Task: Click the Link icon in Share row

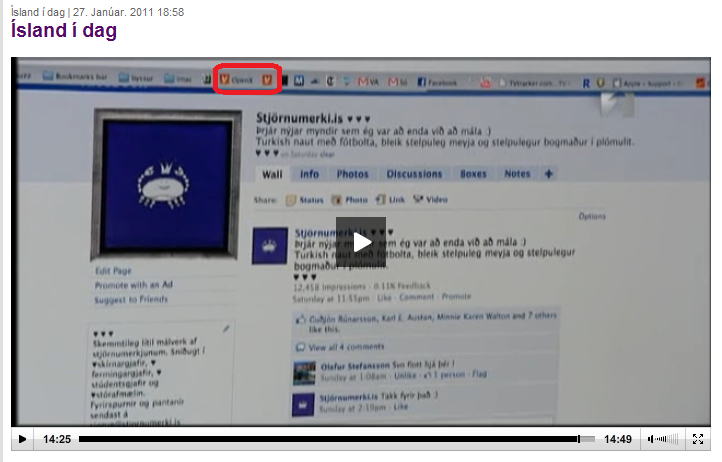Action: click(x=380, y=200)
